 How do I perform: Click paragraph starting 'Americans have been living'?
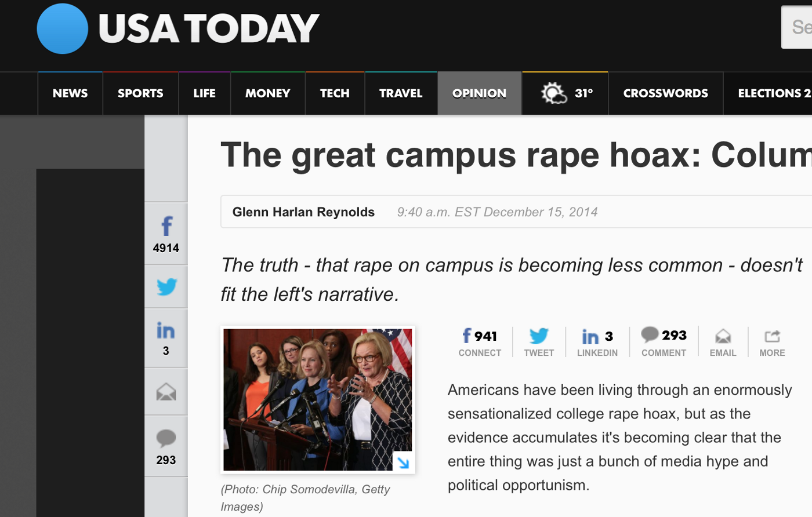[x=619, y=438]
